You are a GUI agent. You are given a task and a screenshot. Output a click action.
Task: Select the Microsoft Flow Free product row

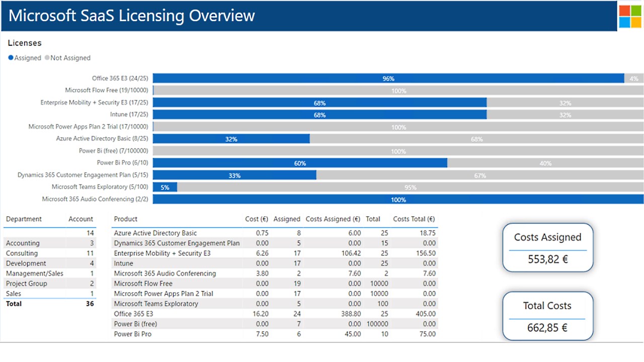click(x=275, y=284)
